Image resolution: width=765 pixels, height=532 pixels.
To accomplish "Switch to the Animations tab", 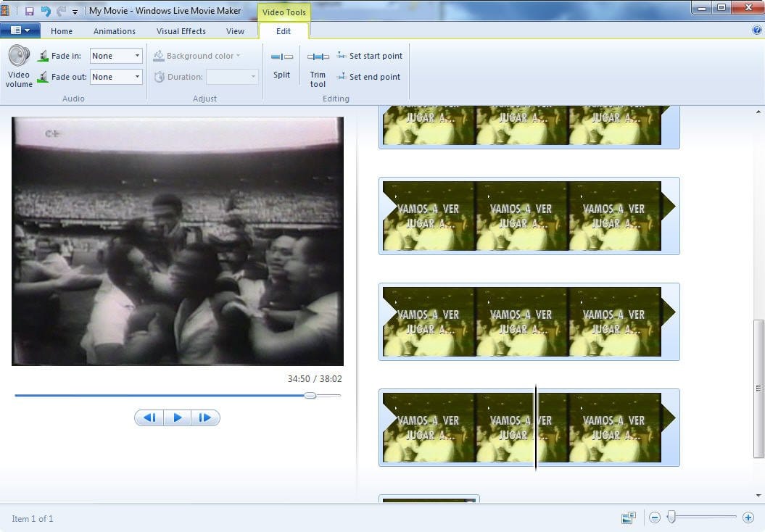I will tap(115, 31).
